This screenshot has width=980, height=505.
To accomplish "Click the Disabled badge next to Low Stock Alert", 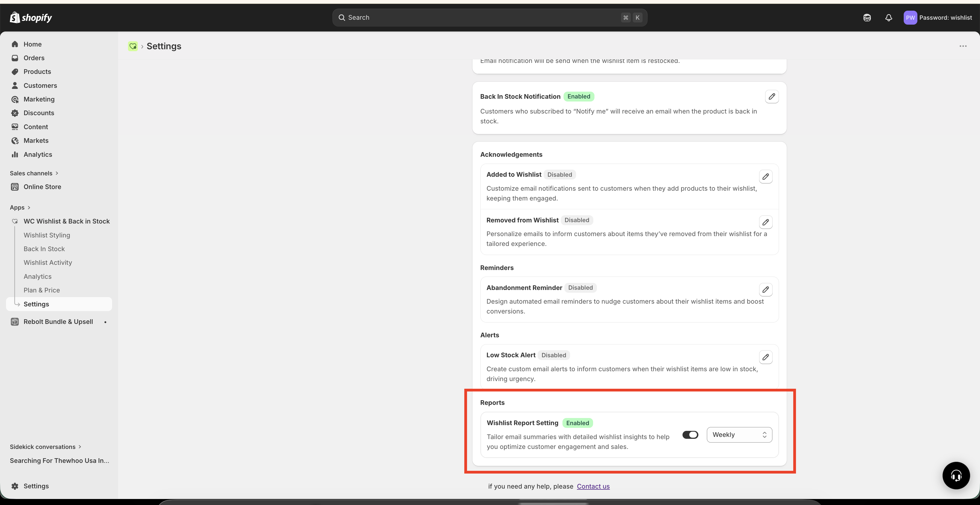I will (x=553, y=355).
